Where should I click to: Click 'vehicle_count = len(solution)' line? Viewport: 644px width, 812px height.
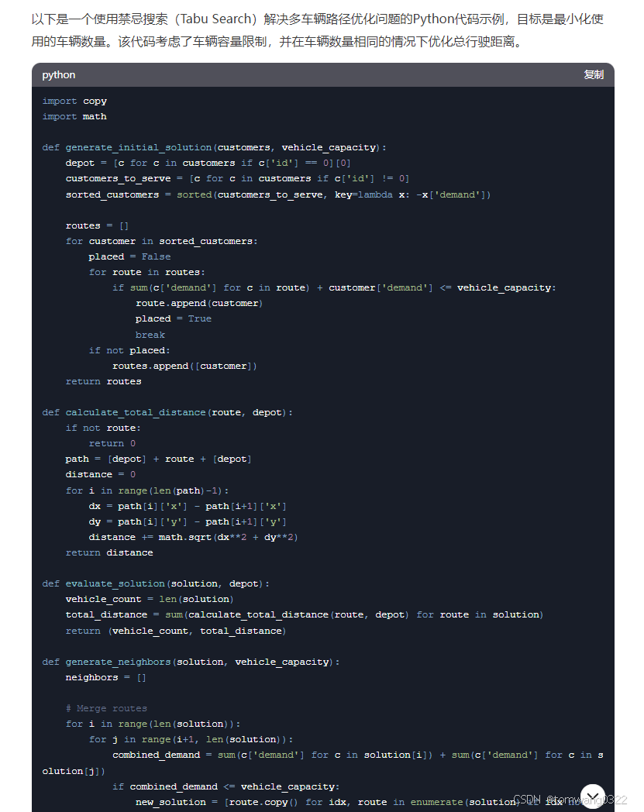click(x=150, y=600)
